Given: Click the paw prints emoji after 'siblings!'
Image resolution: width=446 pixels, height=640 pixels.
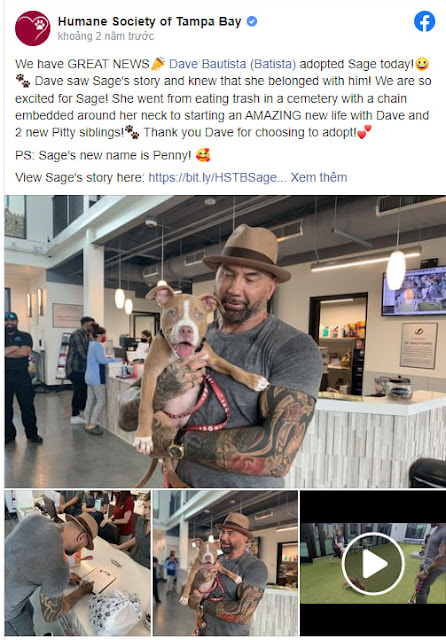Looking at the screenshot, I should pos(132,132).
